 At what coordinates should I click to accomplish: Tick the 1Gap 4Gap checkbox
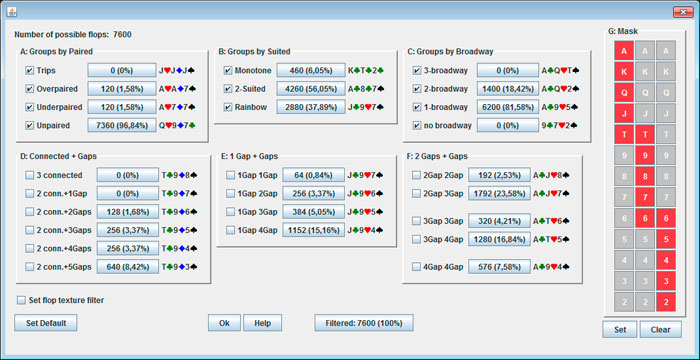(230, 230)
